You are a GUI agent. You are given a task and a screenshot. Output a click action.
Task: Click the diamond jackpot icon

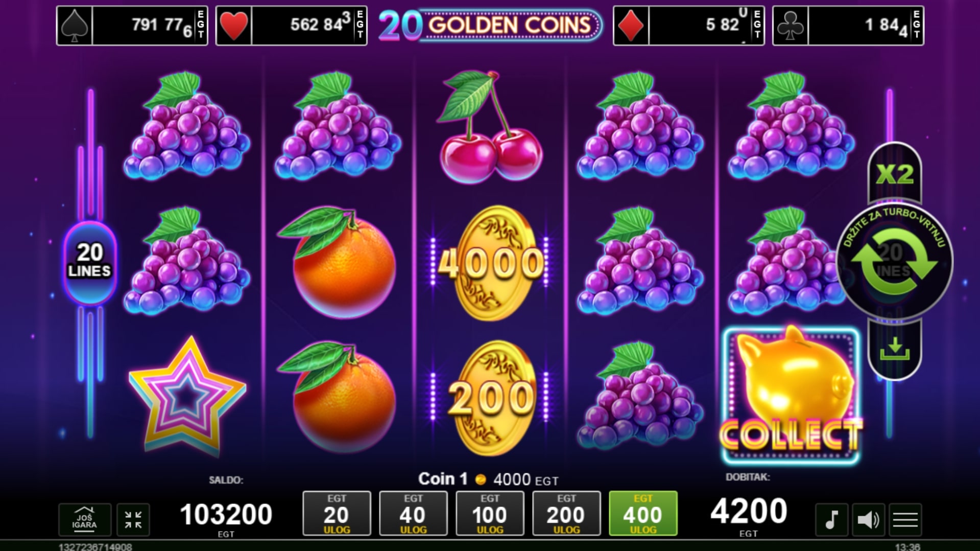(x=631, y=26)
